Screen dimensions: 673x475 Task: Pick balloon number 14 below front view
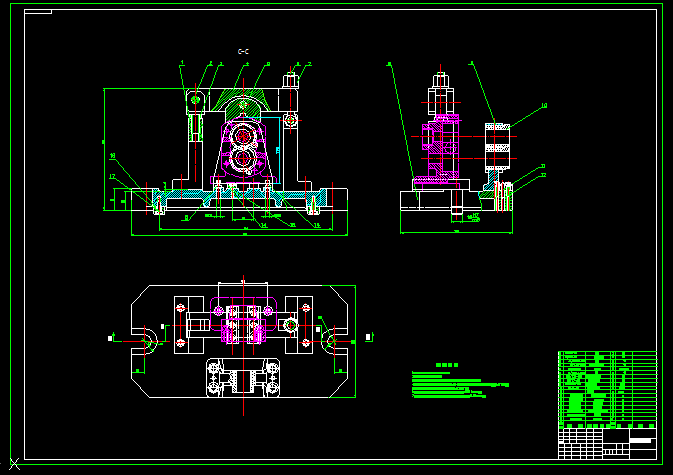[x=264, y=225]
